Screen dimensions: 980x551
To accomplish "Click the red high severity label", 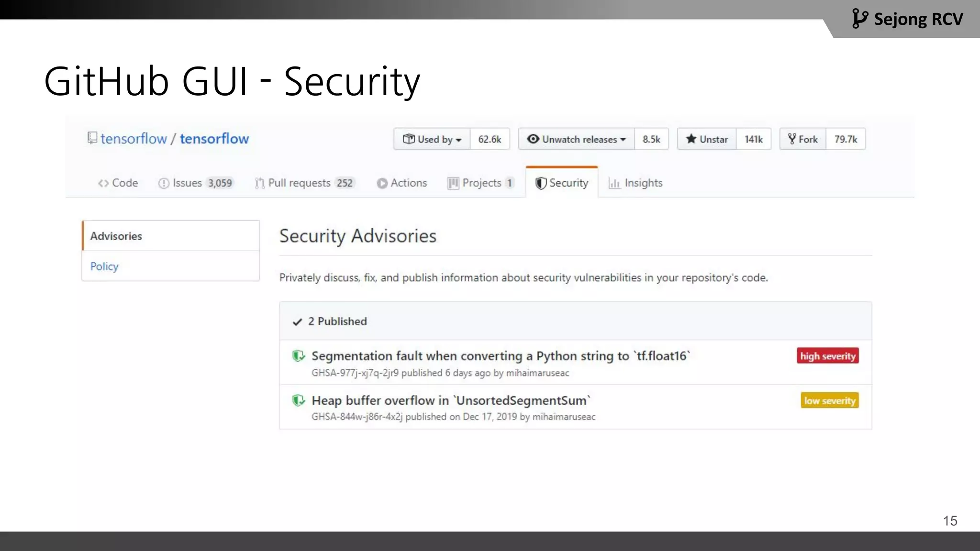I will pos(828,356).
